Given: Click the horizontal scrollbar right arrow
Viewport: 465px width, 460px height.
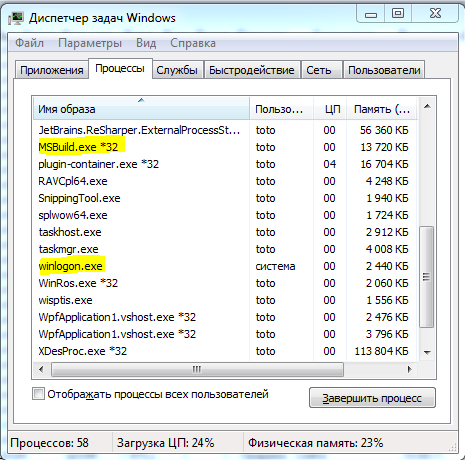Looking at the screenshot, I should (x=410, y=369).
